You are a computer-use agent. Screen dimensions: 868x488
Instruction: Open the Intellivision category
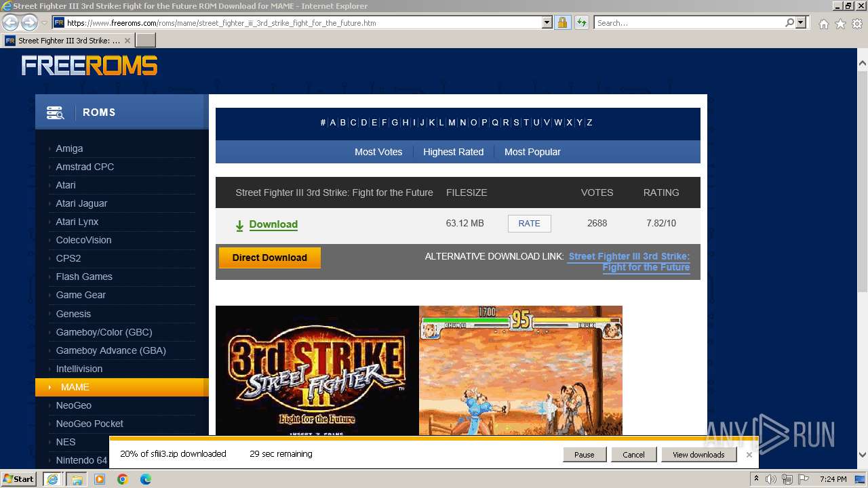(x=79, y=369)
